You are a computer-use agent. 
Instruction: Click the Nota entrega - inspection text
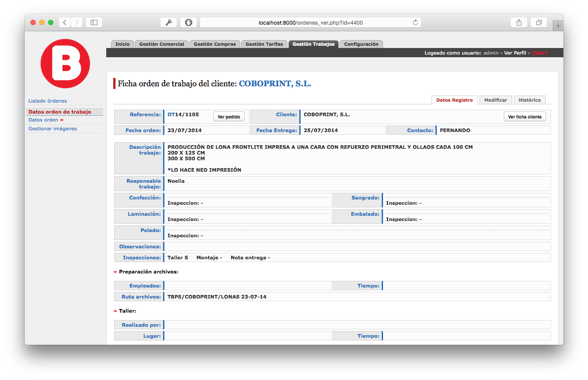pyautogui.click(x=250, y=258)
